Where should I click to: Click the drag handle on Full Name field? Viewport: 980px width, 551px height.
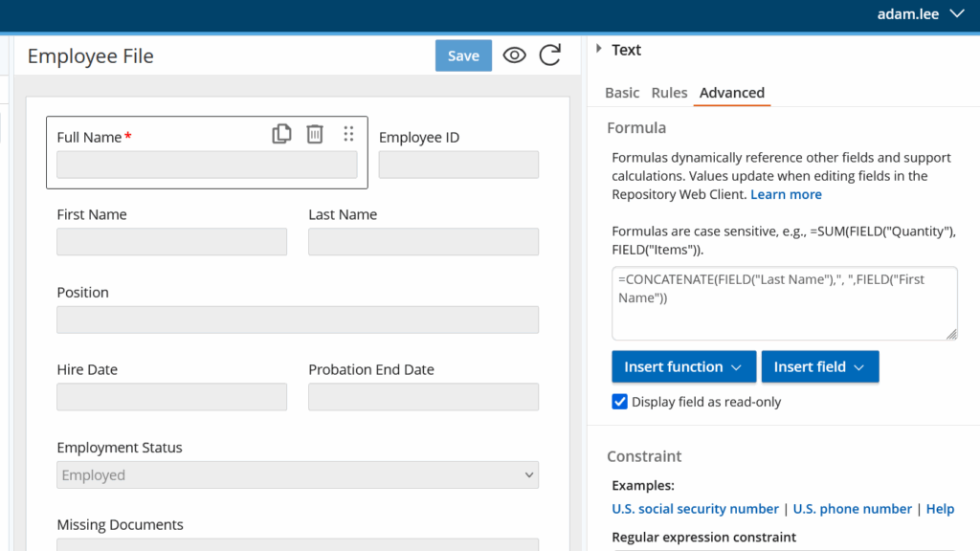click(x=348, y=135)
